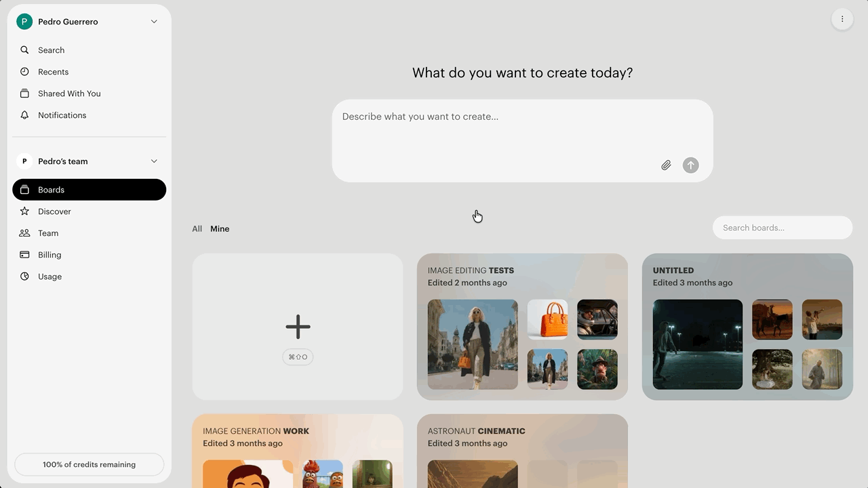868x488 pixels.
Task: Go to the Team page
Action: tap(89, 233)
